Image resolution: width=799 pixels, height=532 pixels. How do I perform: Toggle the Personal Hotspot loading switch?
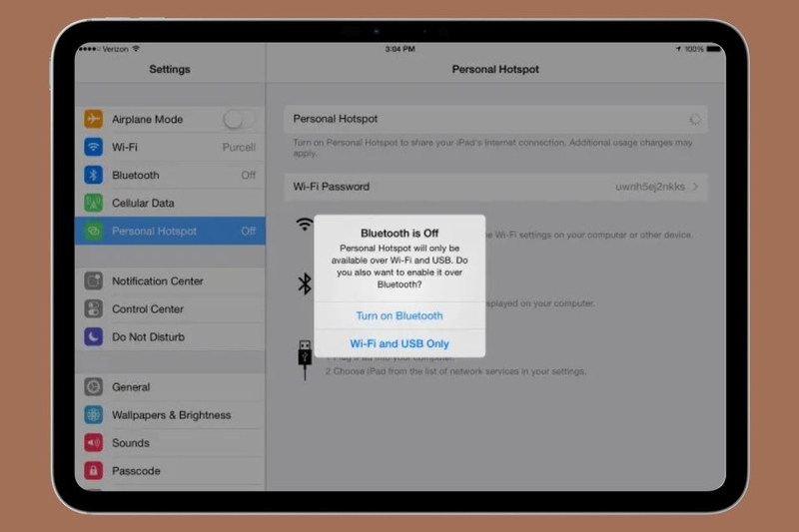click(694, 119)
